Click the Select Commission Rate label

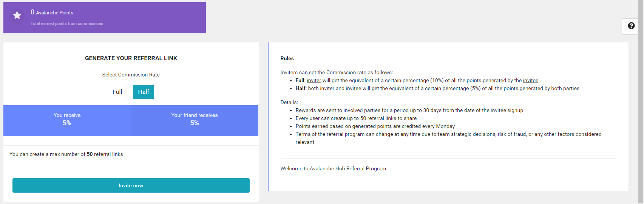[131, 75]
